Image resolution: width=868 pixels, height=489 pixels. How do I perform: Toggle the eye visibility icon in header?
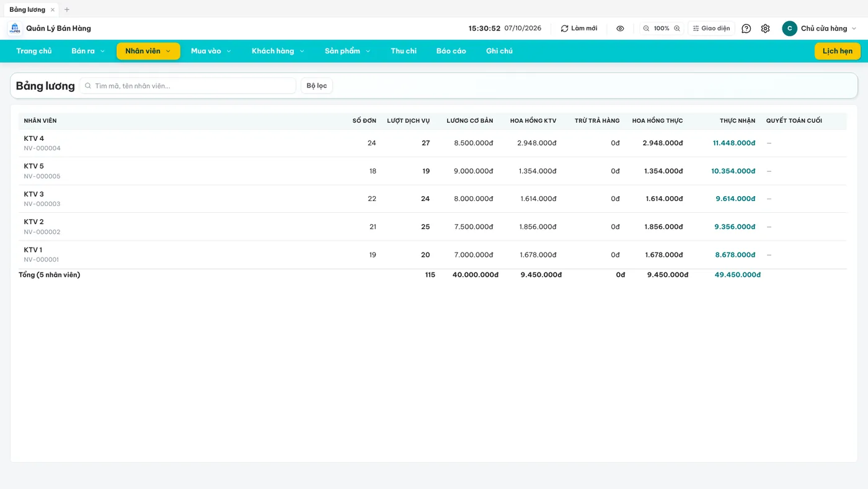coord(620,29)
